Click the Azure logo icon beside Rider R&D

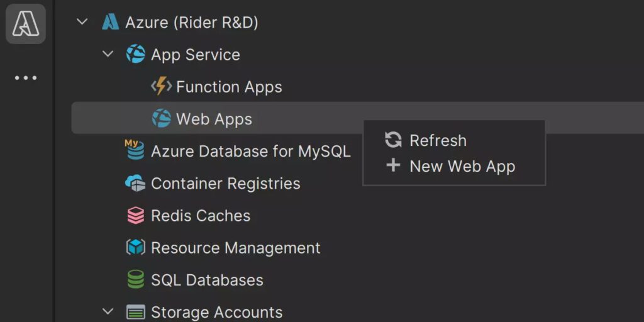(x=111, y=22)
